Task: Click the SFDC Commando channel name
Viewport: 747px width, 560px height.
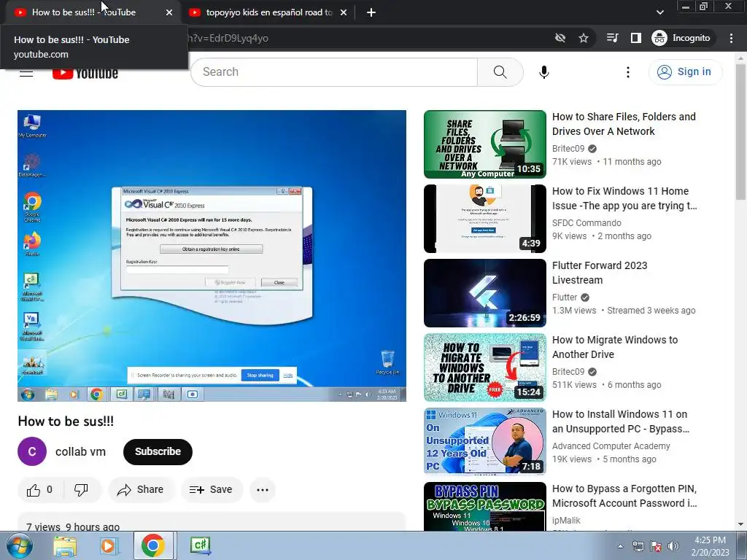Action: 587,223
